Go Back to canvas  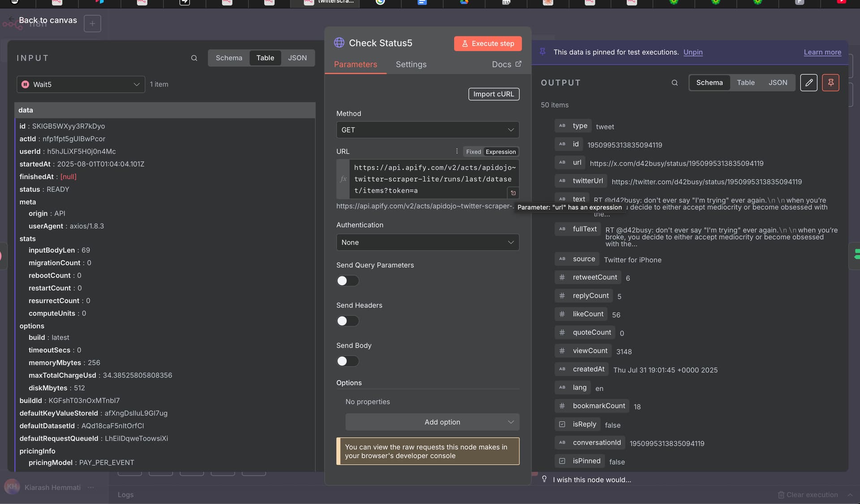point(48,21)
